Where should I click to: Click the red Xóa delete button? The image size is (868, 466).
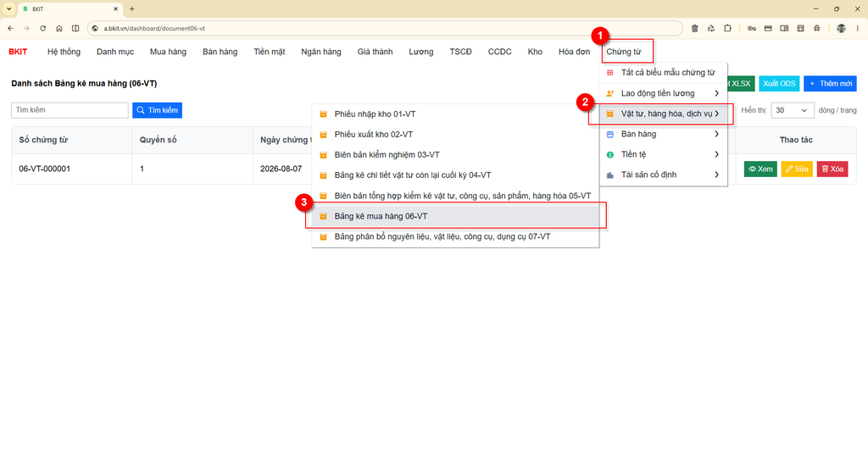click(x=832, y=169)
